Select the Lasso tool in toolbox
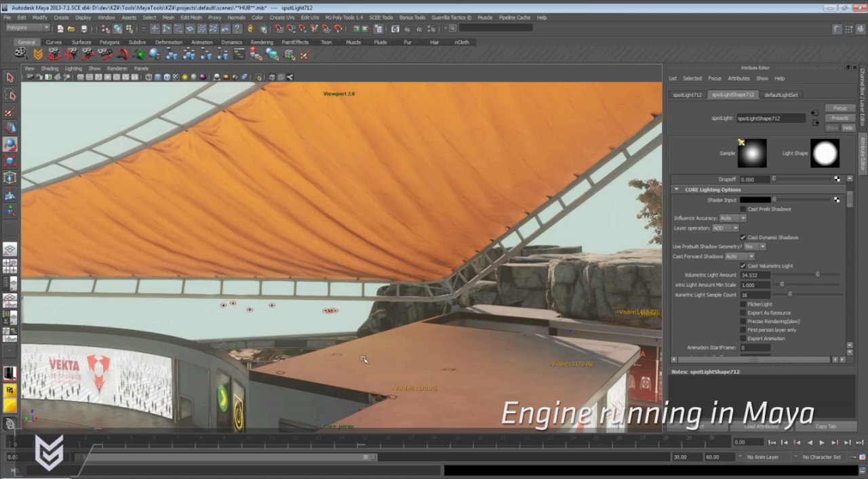The width and height of the screenshot is (868, 479). click(10, 95)
